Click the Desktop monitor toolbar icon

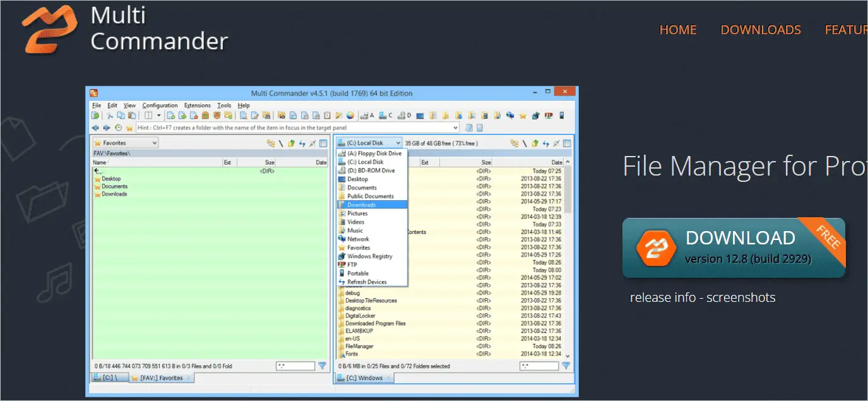pyautogui.click(x=420, y=116)
